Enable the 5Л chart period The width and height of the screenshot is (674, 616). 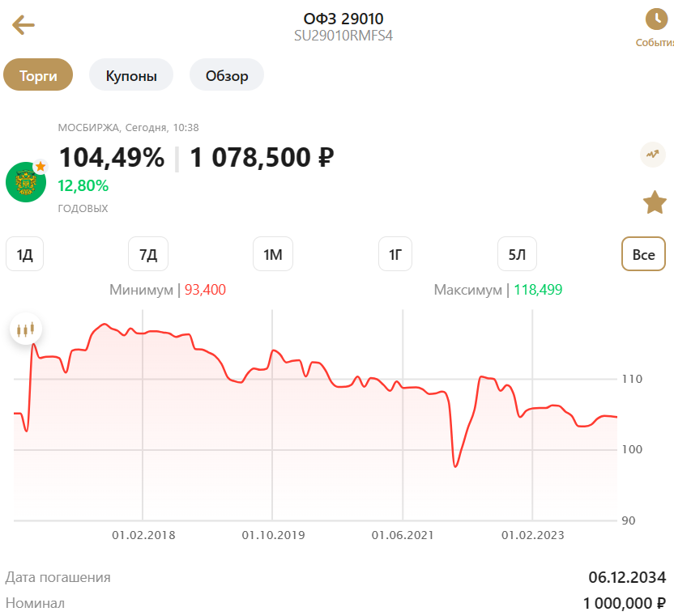tap(517, 253)
